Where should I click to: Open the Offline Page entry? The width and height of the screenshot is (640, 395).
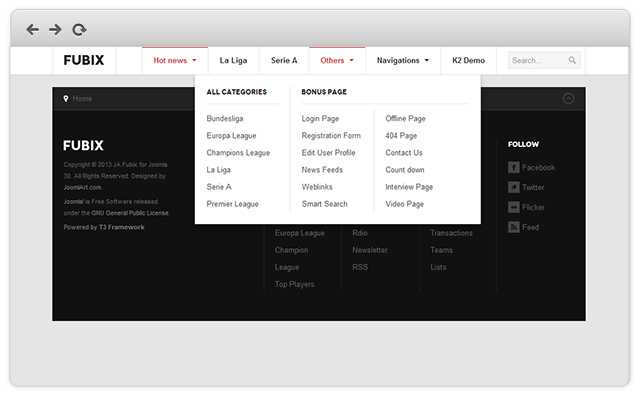(x=405, y=118)
